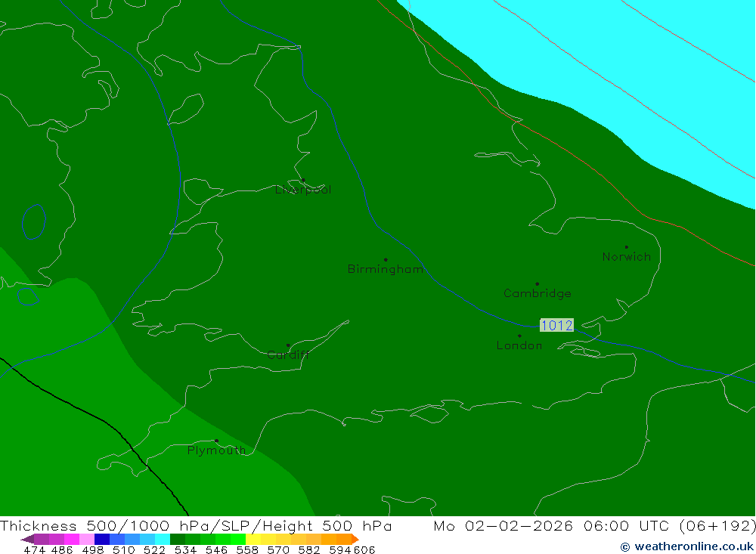Select the Plymouth city label
Screen dimensions: 756x554
pos(216,450)
